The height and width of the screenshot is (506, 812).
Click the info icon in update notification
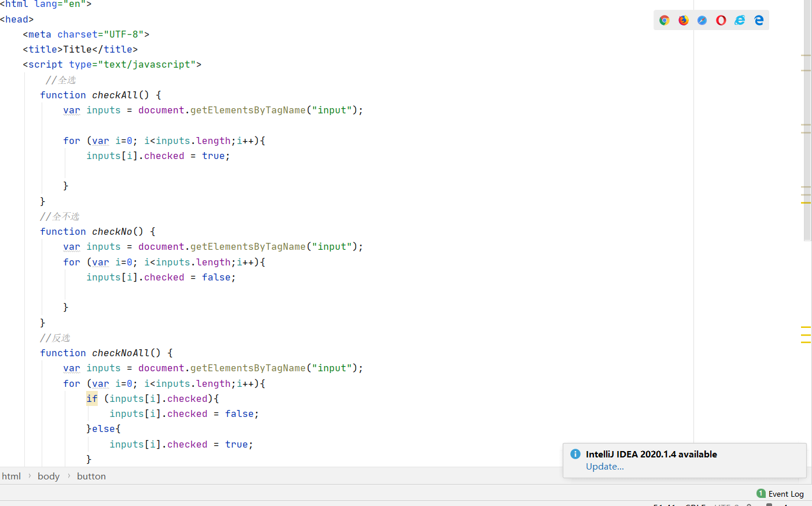point(575,454)
